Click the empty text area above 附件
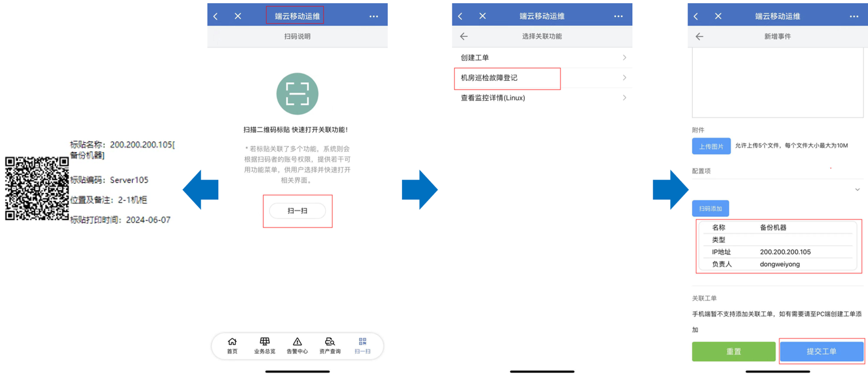Image resolution: width=868 pixels, height=376 pixels. point(777,82)
